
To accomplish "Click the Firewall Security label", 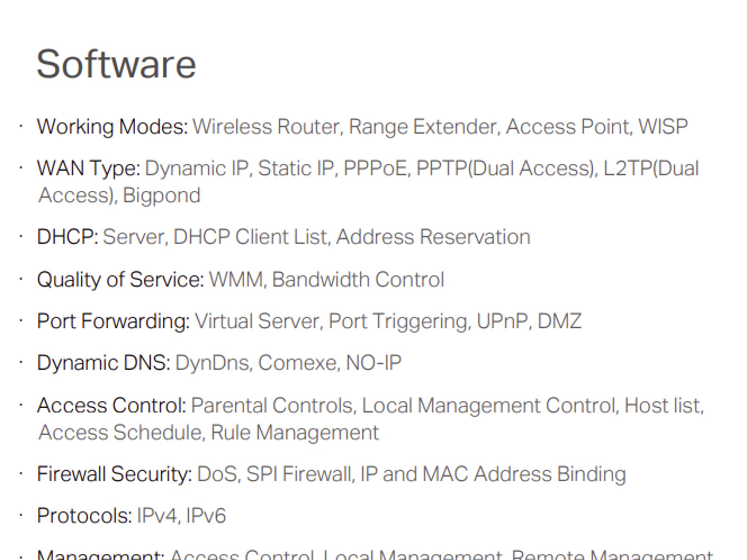I will click(115, 474).
